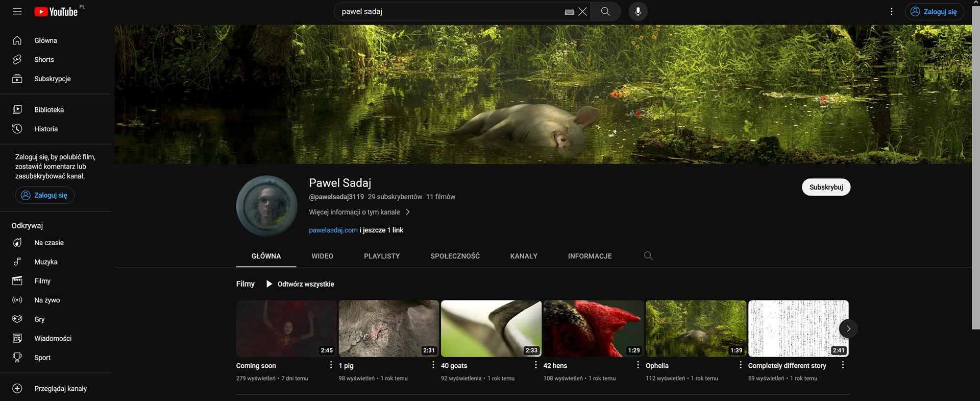Click the channel banner image with pig
Screen dimensions: 980x401
tap(543, 95)
